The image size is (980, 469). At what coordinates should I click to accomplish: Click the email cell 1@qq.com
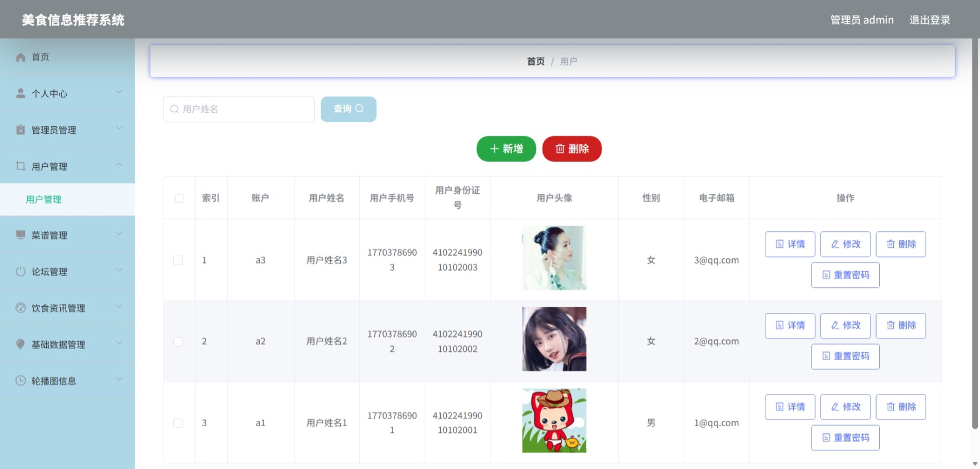[x=717, y=423]
